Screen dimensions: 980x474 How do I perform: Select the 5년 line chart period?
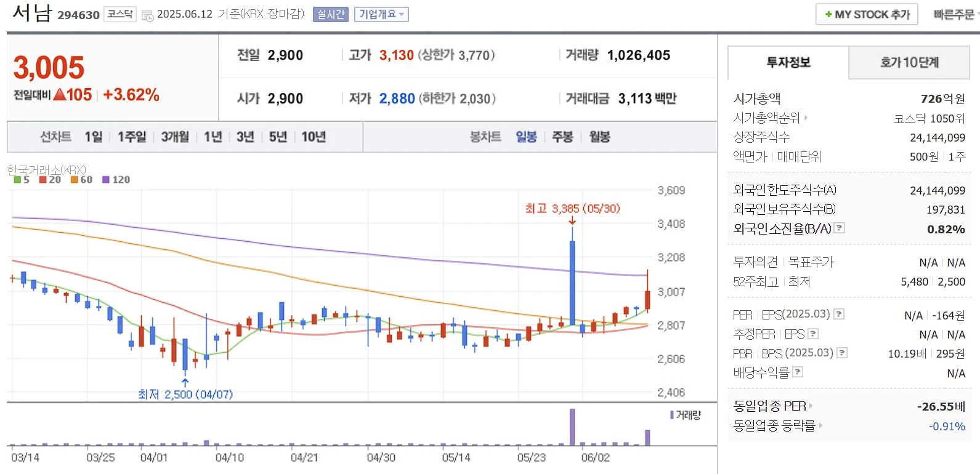coord(278,137)
